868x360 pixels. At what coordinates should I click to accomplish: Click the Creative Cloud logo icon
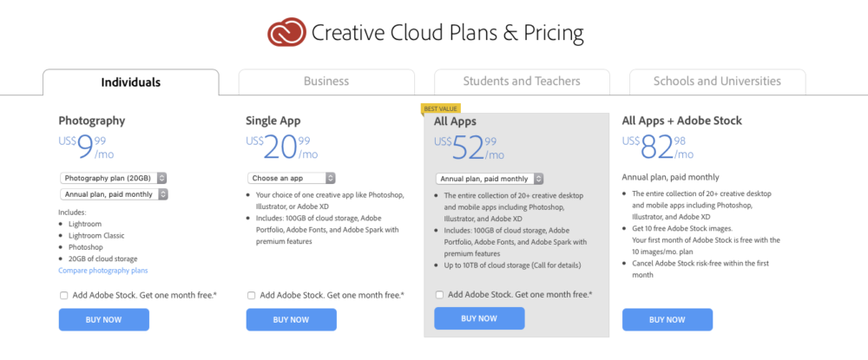pos(286,32)
